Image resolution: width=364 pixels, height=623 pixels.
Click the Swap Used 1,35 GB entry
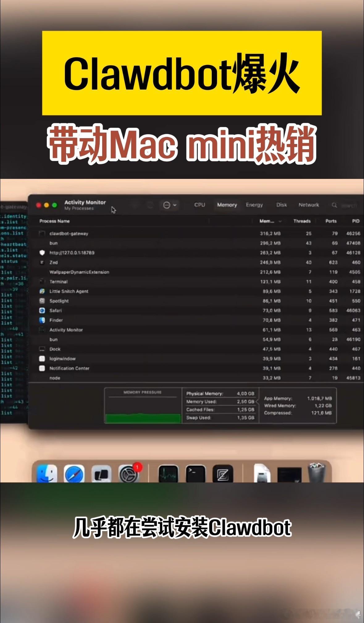point(220,418)
